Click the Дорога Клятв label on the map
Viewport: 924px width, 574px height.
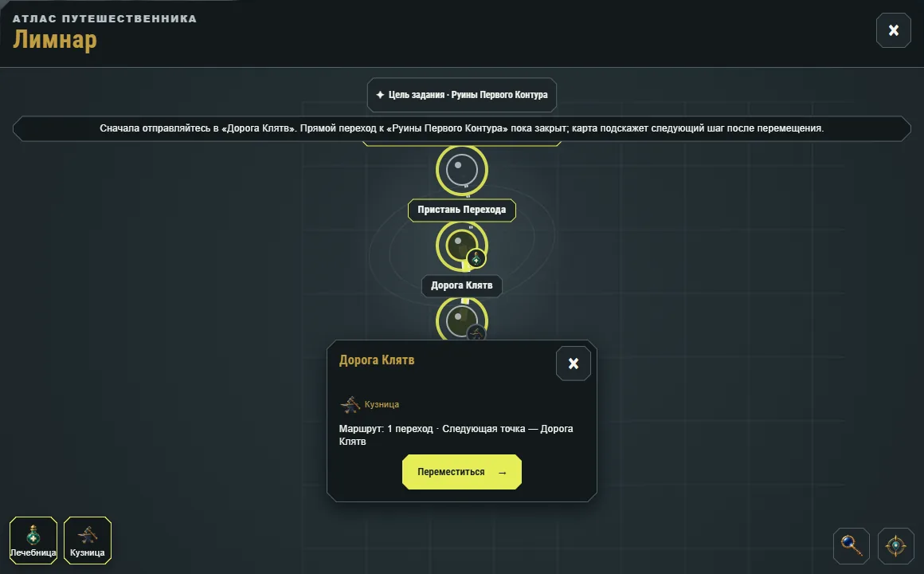coord(462,285)
